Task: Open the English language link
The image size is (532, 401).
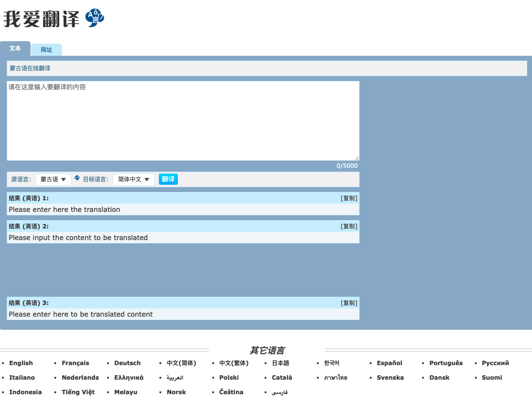Action: tap(21, 363)
